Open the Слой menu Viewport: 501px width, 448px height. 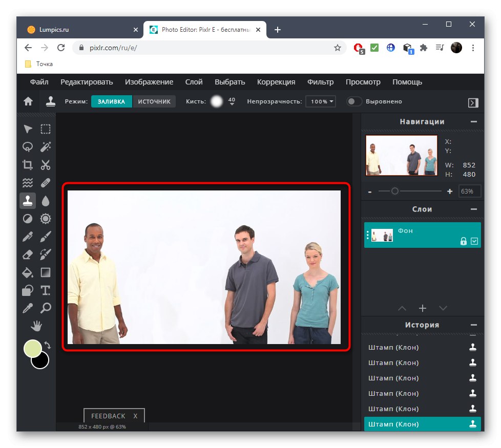tap(194, 82)
